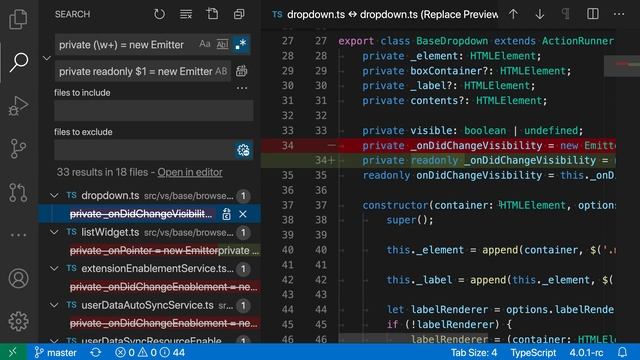This screenshot has width=640, height=360.
Task: Click 'export class BaseDropdown' on line 27
Action: pyautogui.click(x=413, y=41)
